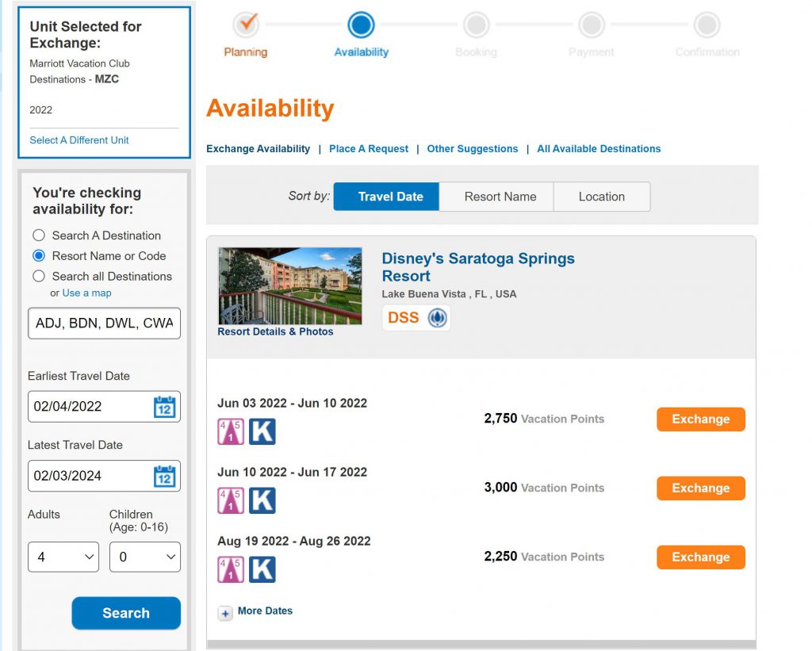Open the Earliest Travel Date calendar icon
The width and height of the screenshot is (812, 651).
[164, 407]
